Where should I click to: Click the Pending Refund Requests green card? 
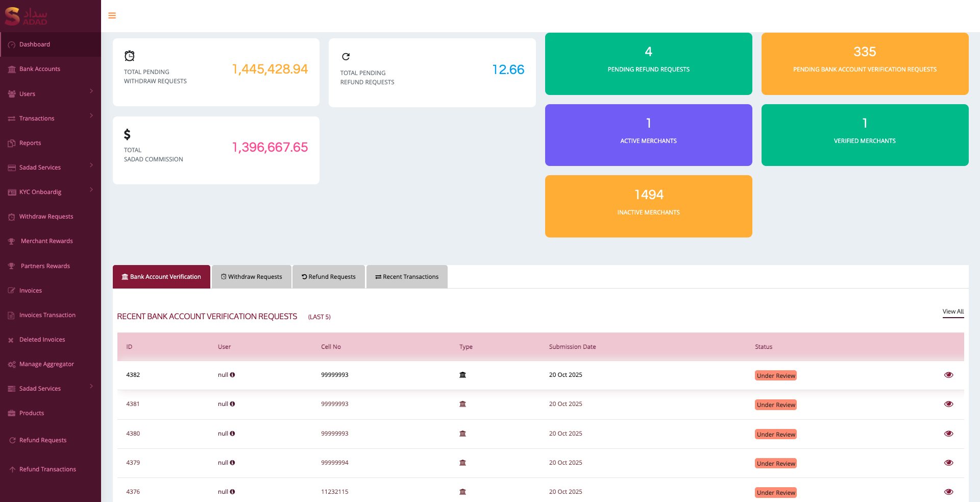tap(648, 64)
